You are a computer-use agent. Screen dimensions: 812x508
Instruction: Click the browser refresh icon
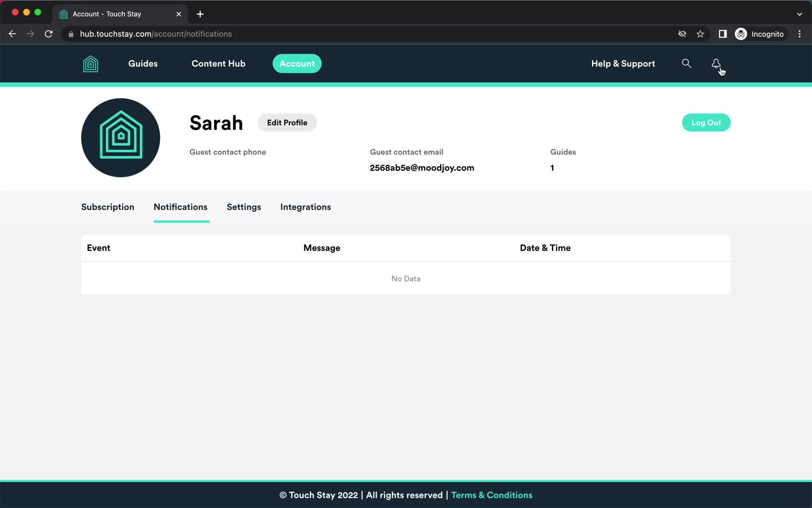coord(49,34)
